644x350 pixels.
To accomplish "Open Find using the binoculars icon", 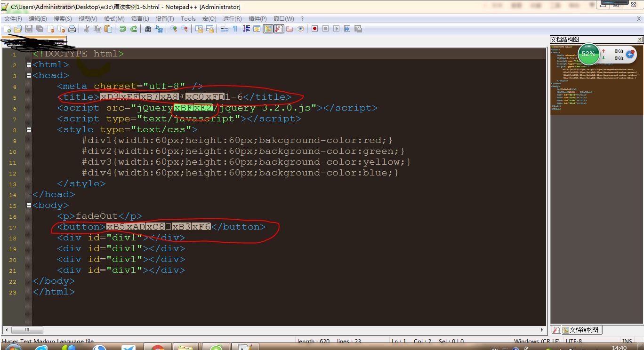I will (148, 29).
